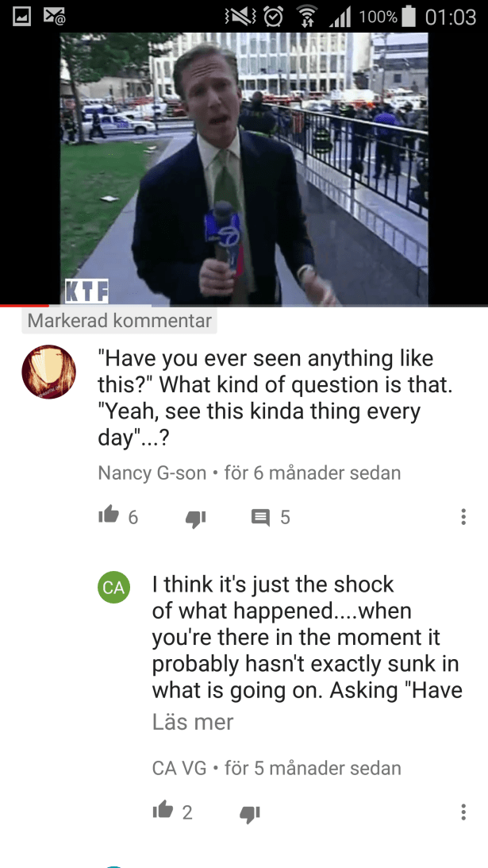Dislike Nancy G-son's comment

(x=195, y=518)
